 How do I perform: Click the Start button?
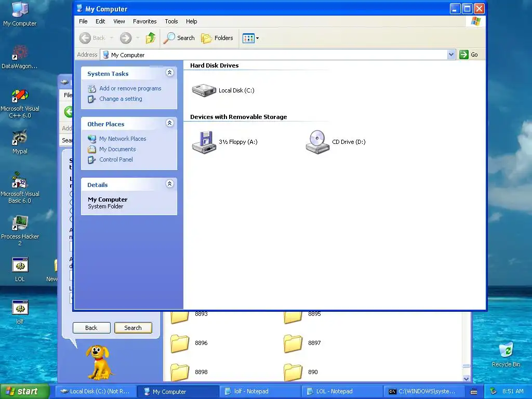(24, 392)
